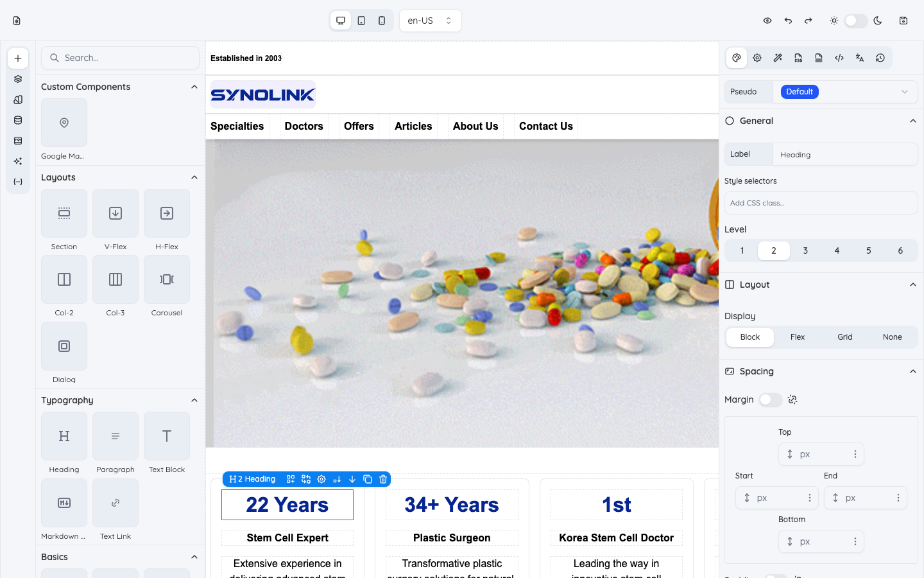Save the page with the disk icon
This screenshot has width=924, height=578.
click(x=903, y=21)
